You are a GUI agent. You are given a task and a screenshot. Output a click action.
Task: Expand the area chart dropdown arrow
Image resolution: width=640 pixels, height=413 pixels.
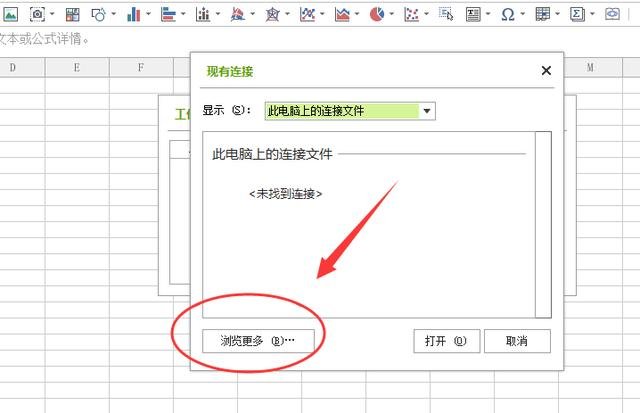(357, 14)
